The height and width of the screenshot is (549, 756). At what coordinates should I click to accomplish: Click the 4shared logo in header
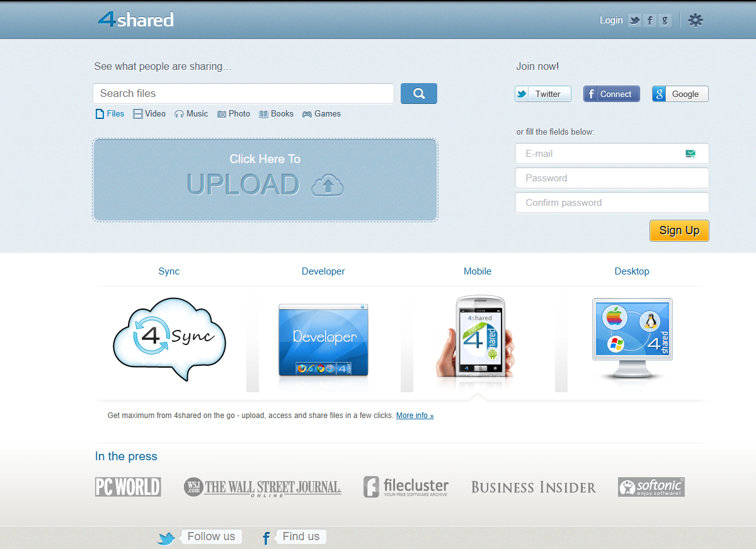click(x=135, y=20)
